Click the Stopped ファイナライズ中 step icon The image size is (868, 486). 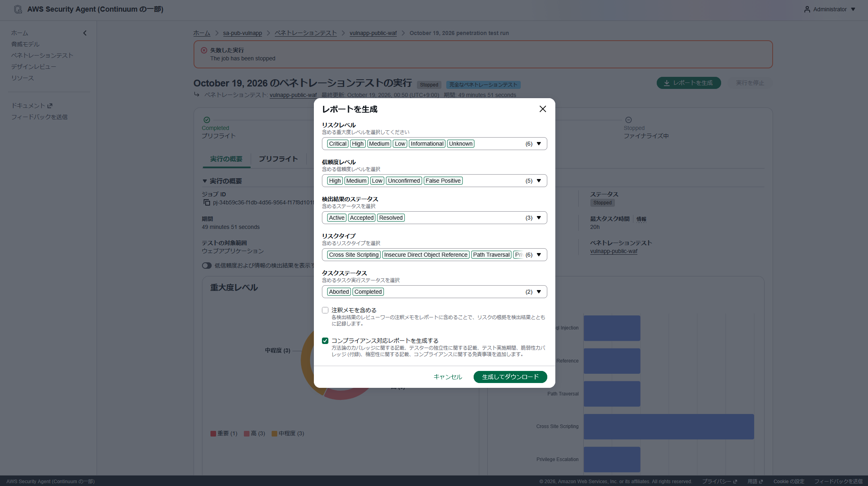coord(629,120)
